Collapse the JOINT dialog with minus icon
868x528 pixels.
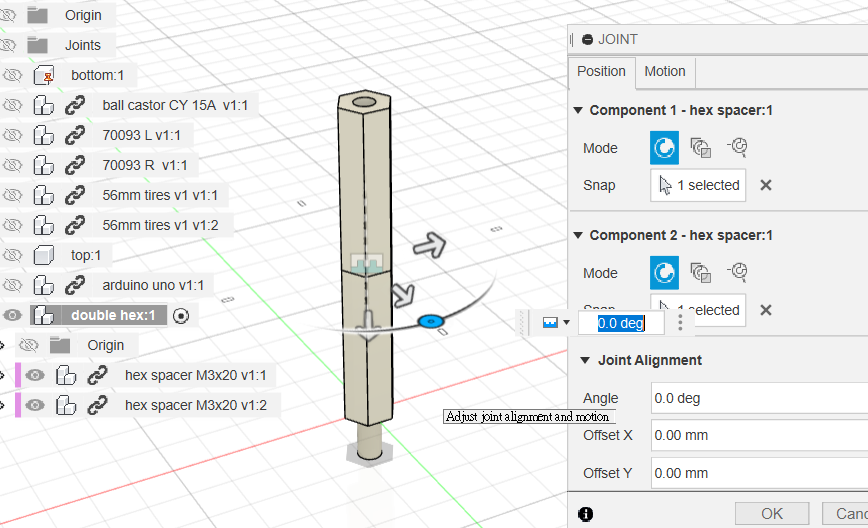pos(587,39)
